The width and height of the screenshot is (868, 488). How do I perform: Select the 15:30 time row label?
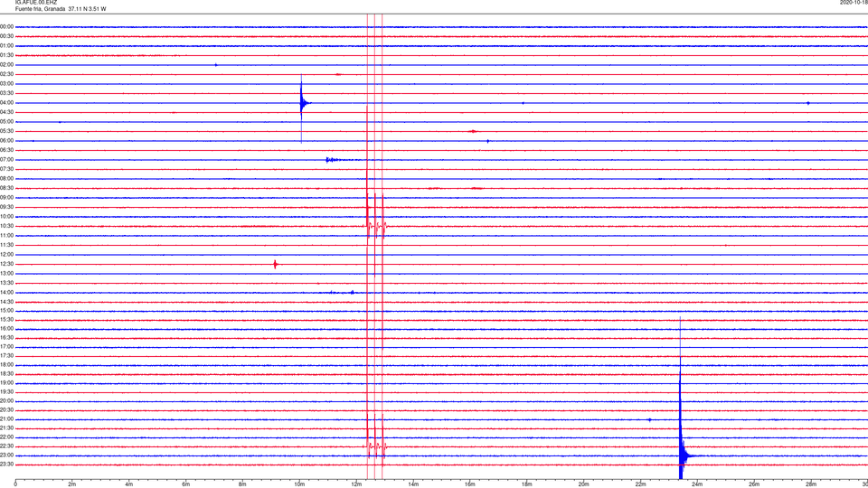pyautogui.click(x=6, y=320)
